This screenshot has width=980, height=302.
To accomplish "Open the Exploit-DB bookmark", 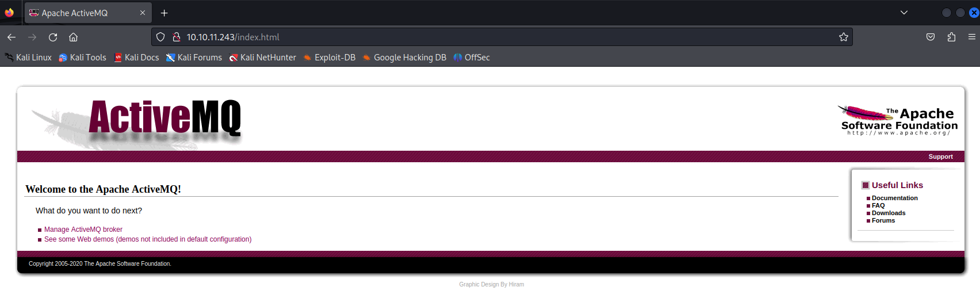I will (330, 58).
